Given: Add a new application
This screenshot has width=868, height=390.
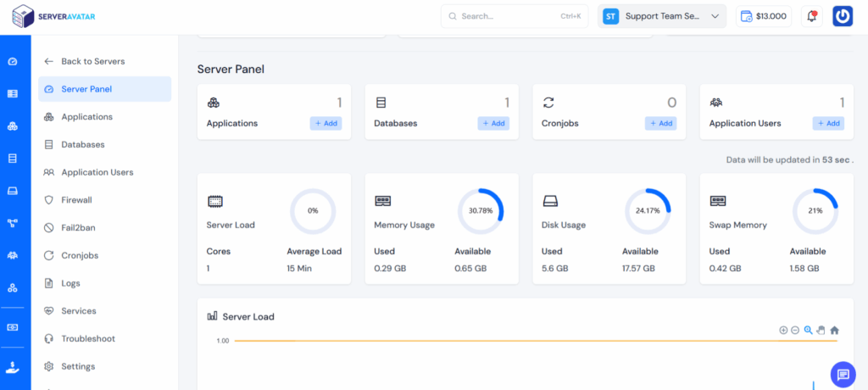Looking at the screenshot, I should 325,123.
